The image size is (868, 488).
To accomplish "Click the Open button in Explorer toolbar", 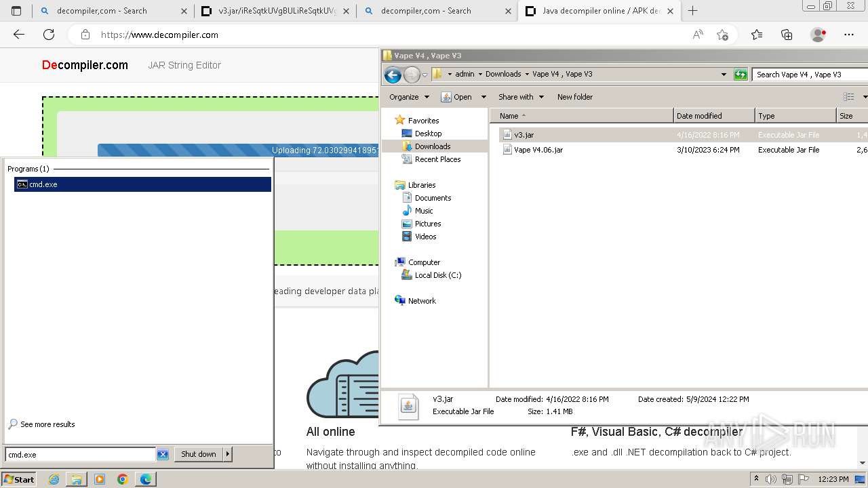I will (456, 97).
